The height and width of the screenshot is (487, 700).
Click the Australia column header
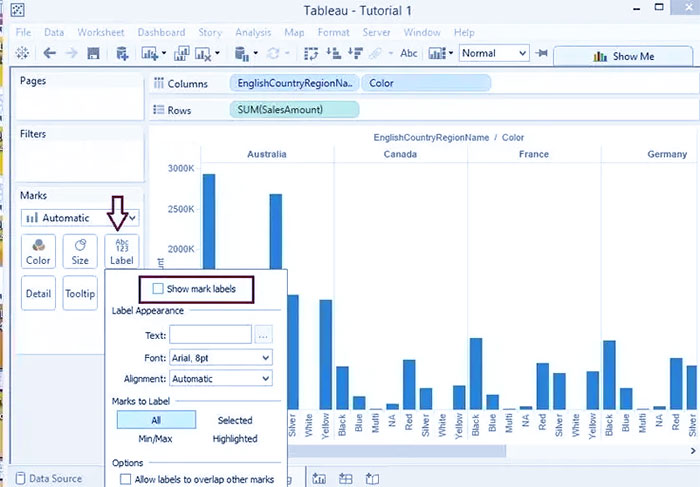pyautogui.click(x=267, y=154)
